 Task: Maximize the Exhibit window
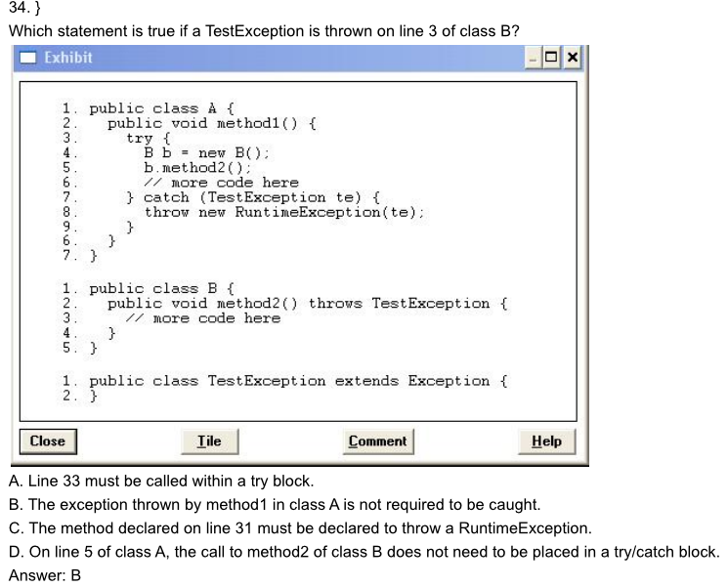[x=551, y=58]
